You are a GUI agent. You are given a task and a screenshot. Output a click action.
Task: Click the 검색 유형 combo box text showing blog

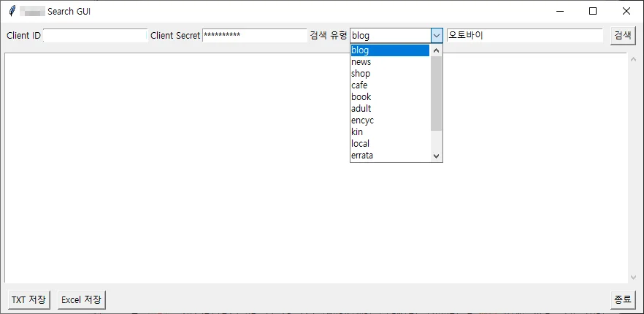click(x=391, y=36)
